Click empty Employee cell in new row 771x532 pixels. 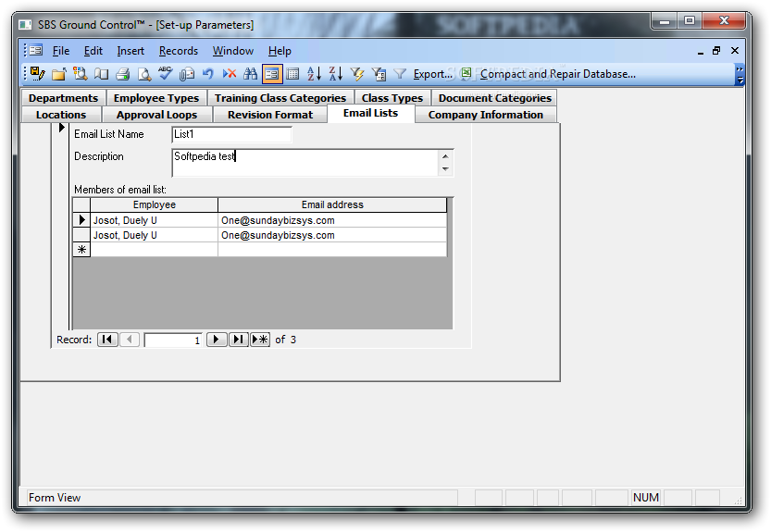click(x=155, y=249)
